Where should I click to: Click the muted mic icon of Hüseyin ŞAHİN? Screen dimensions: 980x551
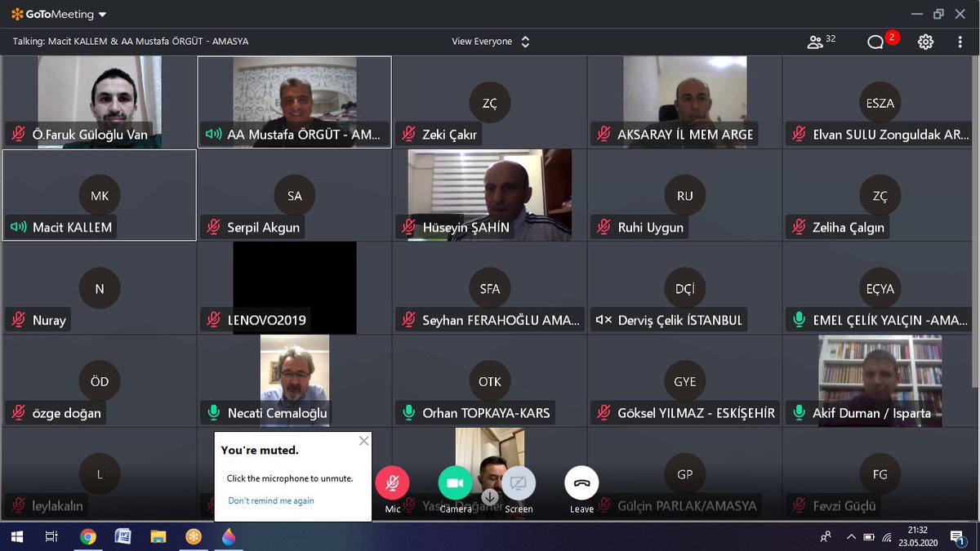pos(409,227)
